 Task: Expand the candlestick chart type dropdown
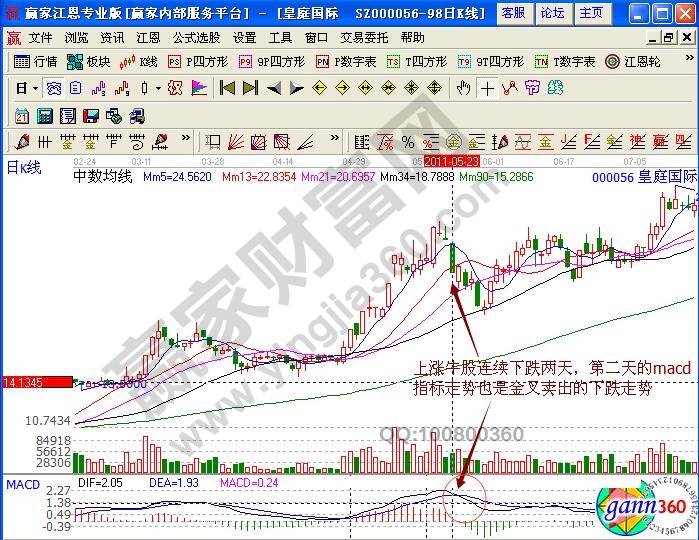point(157,88)
